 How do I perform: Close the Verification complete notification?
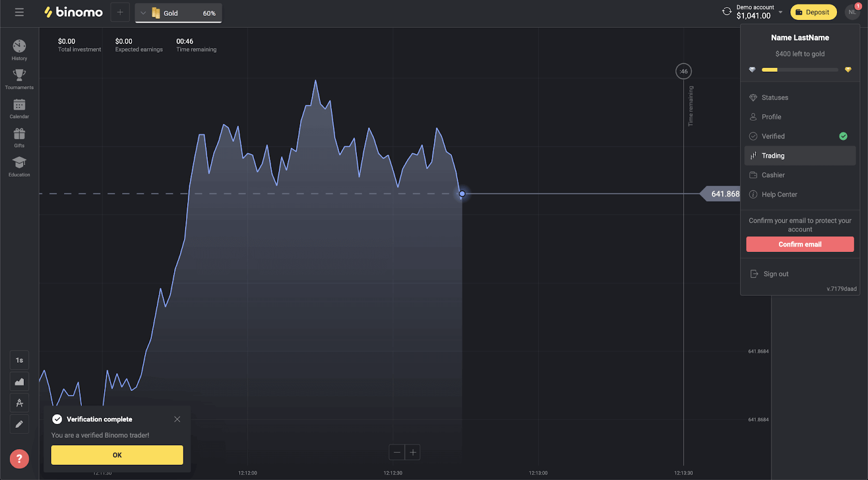[x=177, y=419]
